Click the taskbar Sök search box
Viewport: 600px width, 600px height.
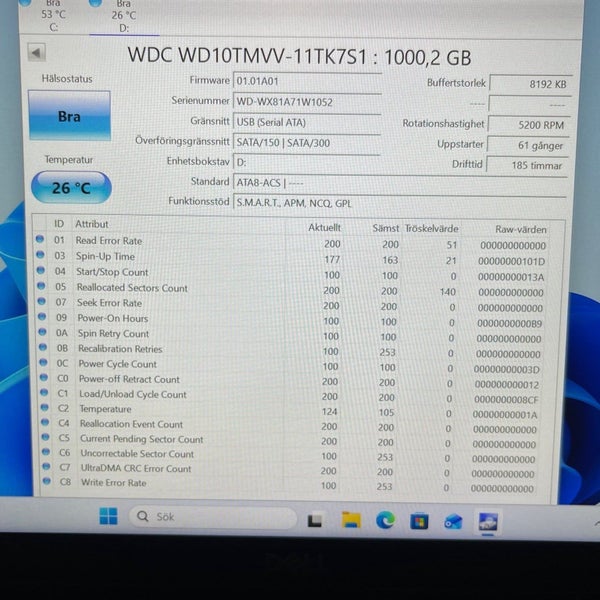pos(212,517)
